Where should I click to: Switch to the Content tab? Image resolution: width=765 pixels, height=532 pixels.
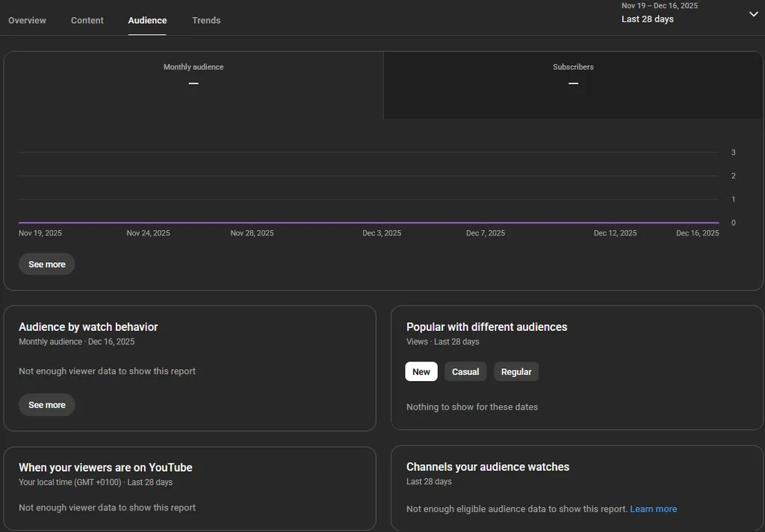87,20
